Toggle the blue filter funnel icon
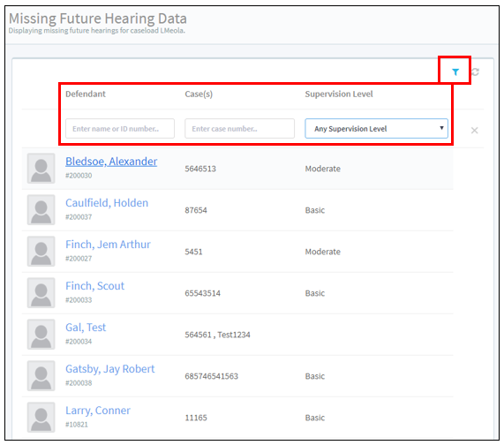This screenshot has width=504, height=445. (455, 72)
